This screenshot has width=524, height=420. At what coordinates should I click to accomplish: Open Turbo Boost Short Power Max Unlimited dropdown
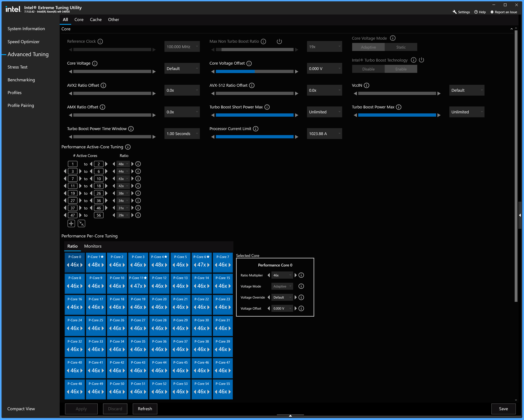click(x=324, y=112)
